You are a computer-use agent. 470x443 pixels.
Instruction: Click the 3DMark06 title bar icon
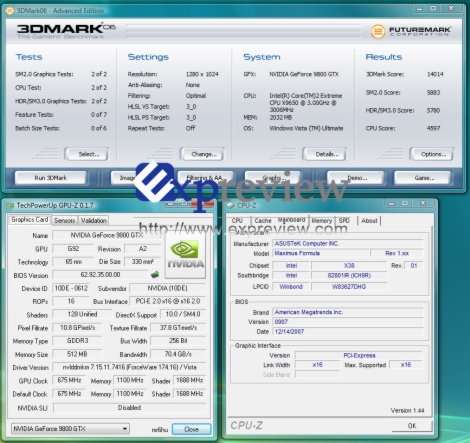pyautogui.click(x=10, y=11)
